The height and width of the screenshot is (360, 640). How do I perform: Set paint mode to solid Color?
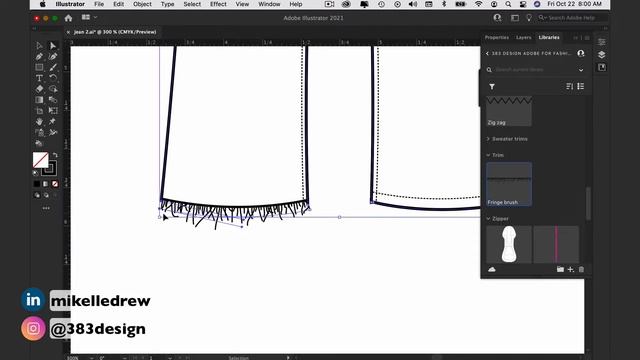point(37,184)
